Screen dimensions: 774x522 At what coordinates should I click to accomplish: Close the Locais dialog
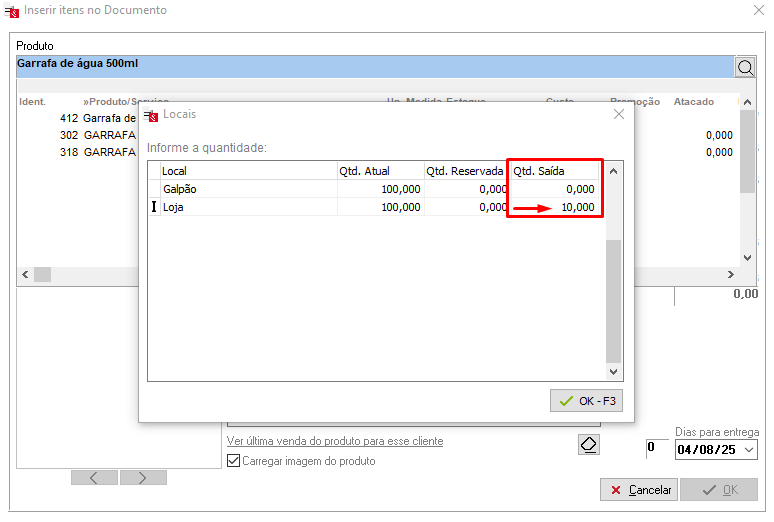pos(619,114)
